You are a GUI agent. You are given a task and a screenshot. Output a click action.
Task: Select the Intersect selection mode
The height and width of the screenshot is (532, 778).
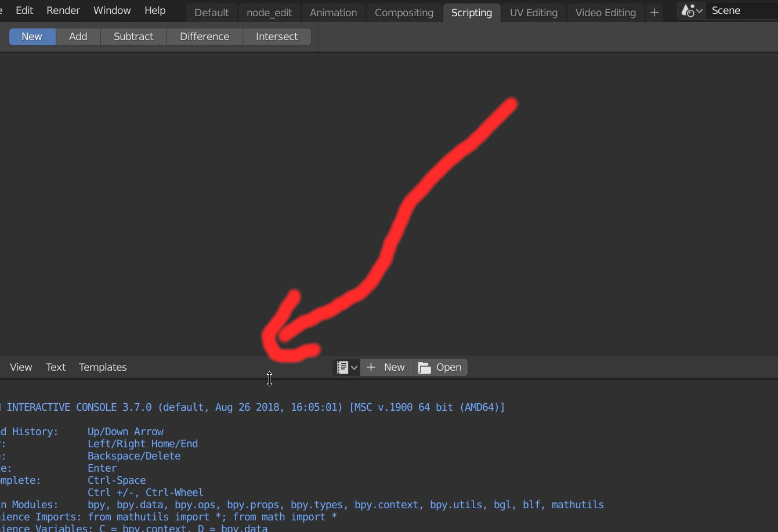(277, 37)
